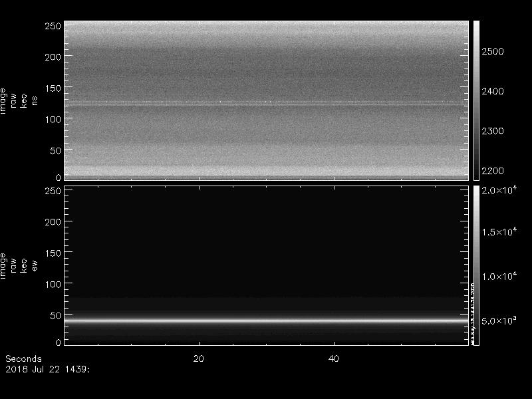This screenshot has width=532, height=399.
Task: Click the 40 seconds x-axis label
Action: pos(334,358)
